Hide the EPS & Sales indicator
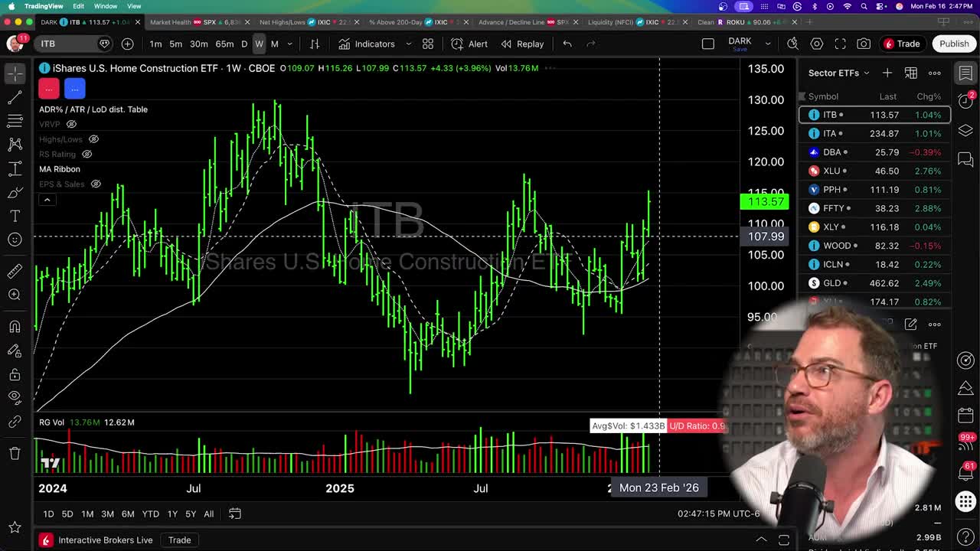This screenshot has height=551, width=980. pyautogui.click(x=96, y=184)
